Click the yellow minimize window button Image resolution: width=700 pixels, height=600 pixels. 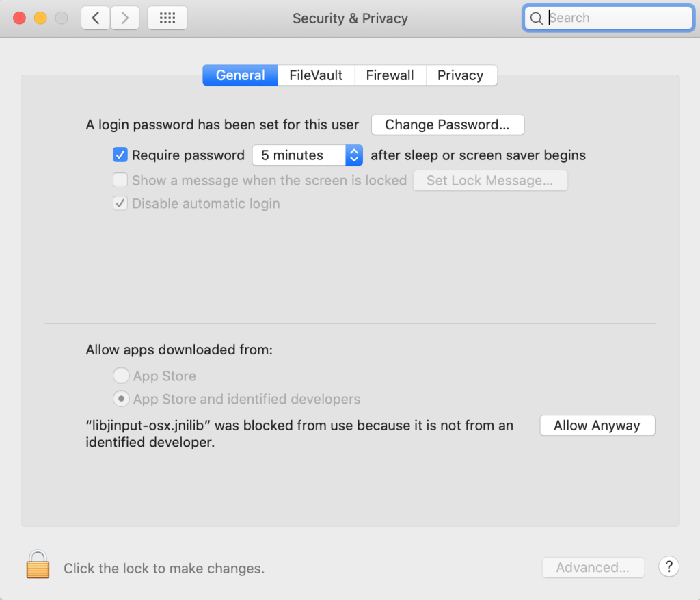tap(40, 18)
